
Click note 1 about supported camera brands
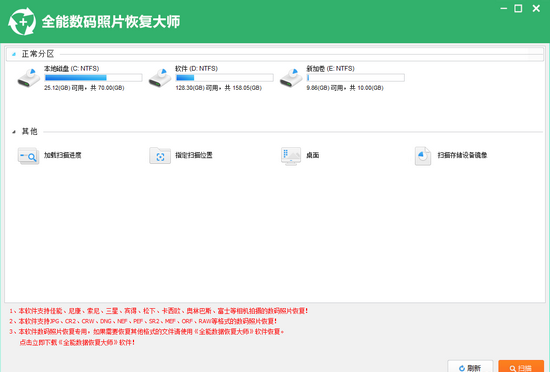(159, 311)
